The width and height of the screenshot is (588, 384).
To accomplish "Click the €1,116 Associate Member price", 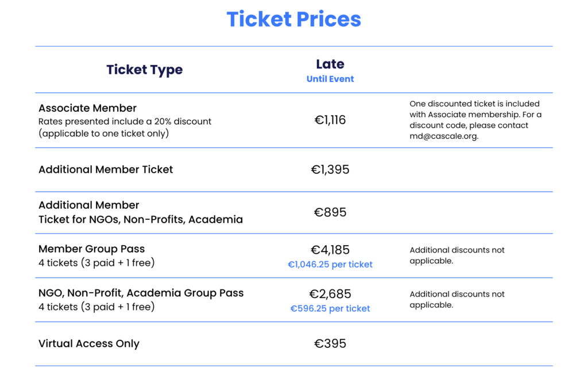I will pyautogui.click(x=330, y=120).
